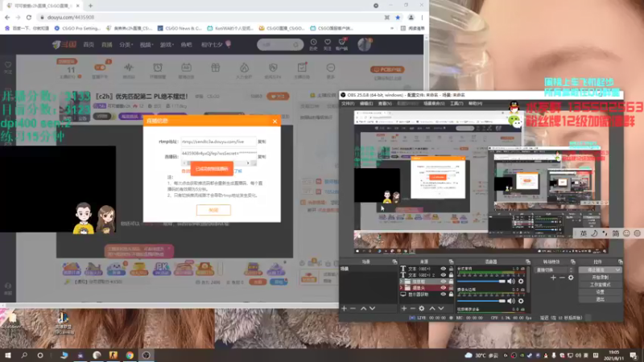Remove the selected scene in OBS
This screenshot has height=362, width=644.
[353, 308]
